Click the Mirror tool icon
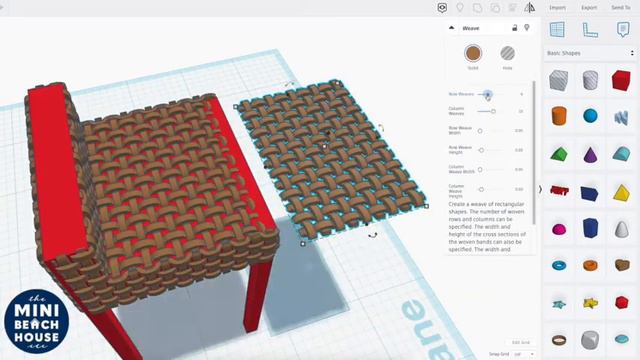Image resolution: width=640 pixels, height=360 pixels. click(530, 7)
